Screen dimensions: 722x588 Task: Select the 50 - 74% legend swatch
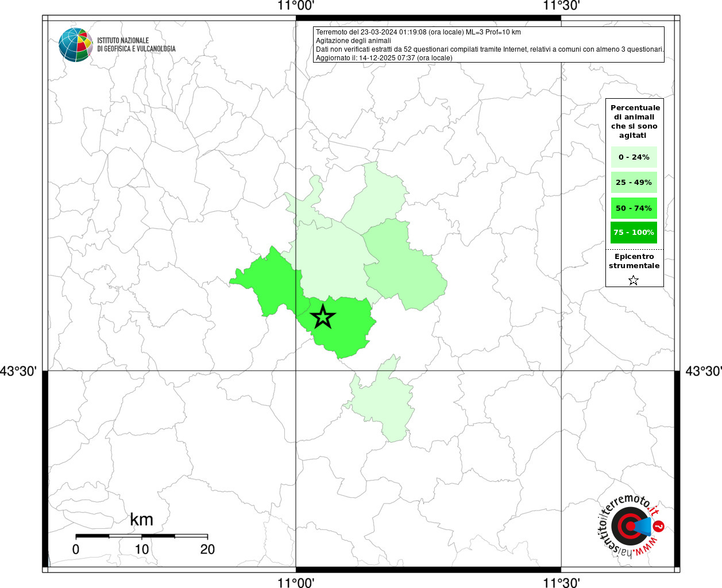pyautogui.click(x=634, y=208)
